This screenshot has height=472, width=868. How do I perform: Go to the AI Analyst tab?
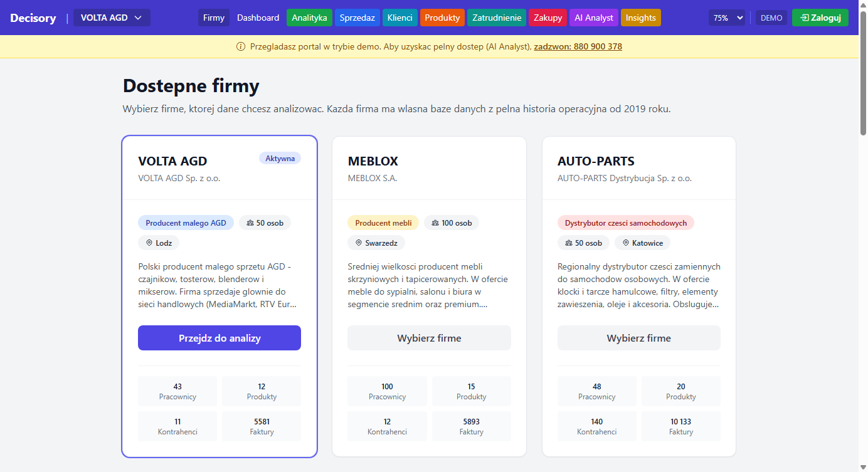pos(593,18)
